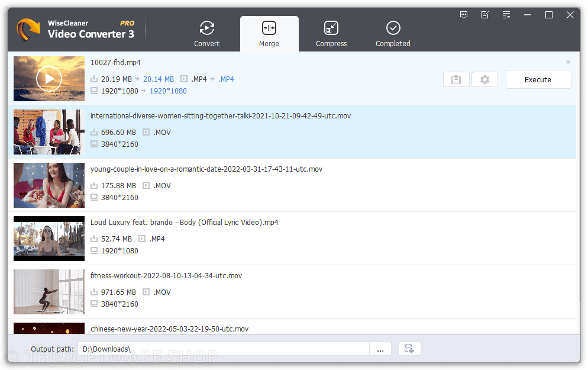The height and width of the screenshot is (370, 588).
Task: Open the Merge tab
Action: click(269, 34)
